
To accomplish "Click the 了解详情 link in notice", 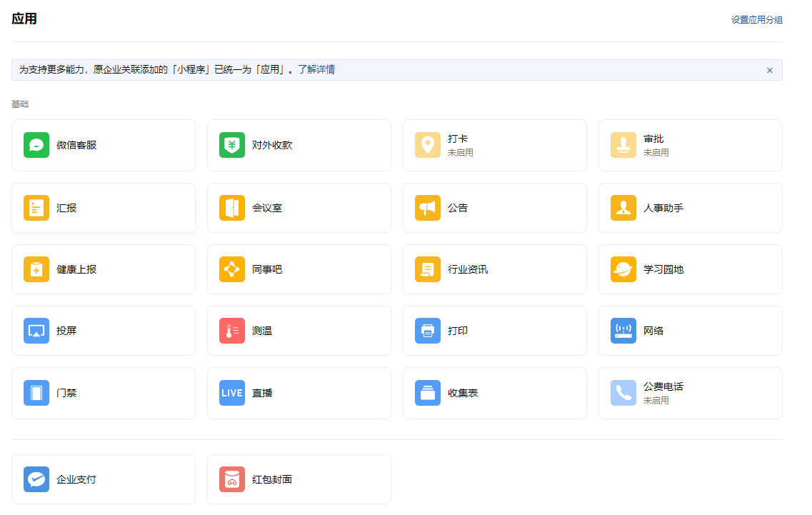I will [316, 69].
